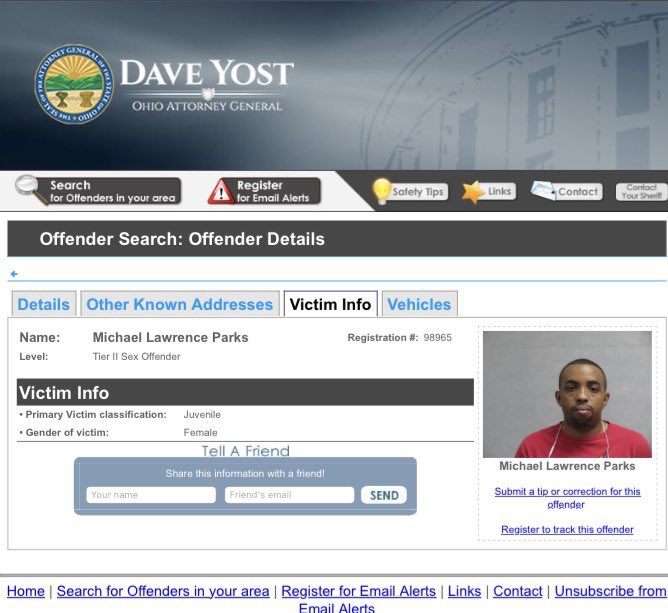The width and height of the screenshot is (668, 613).
Task: Click the magnifying glass Search icon
Action: [x=31, y=190]
